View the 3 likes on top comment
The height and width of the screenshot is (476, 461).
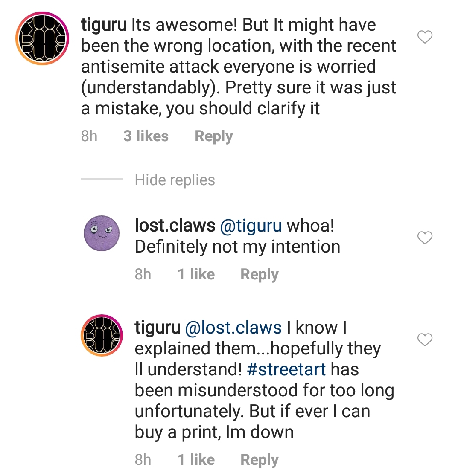pos(146,136)
